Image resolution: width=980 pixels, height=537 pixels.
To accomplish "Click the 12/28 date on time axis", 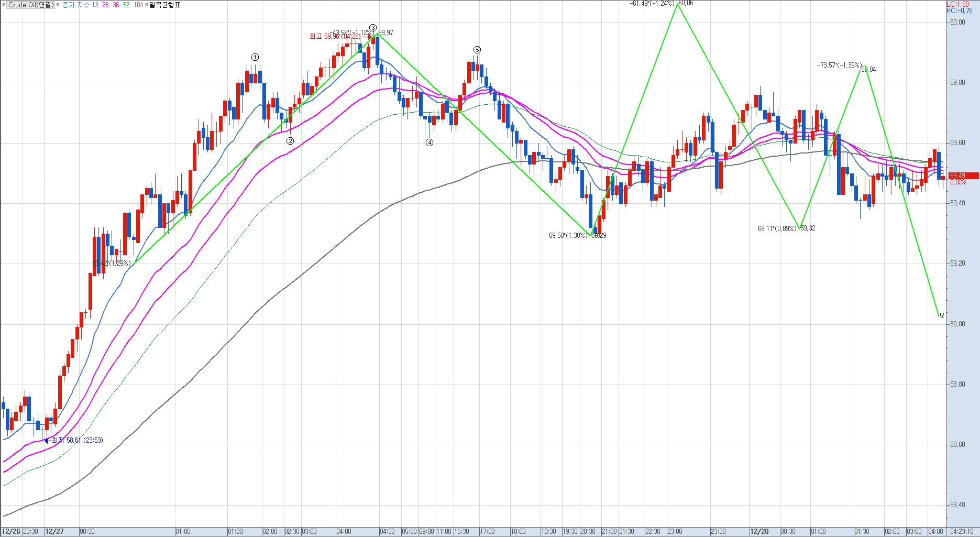I will pos(759,531).
